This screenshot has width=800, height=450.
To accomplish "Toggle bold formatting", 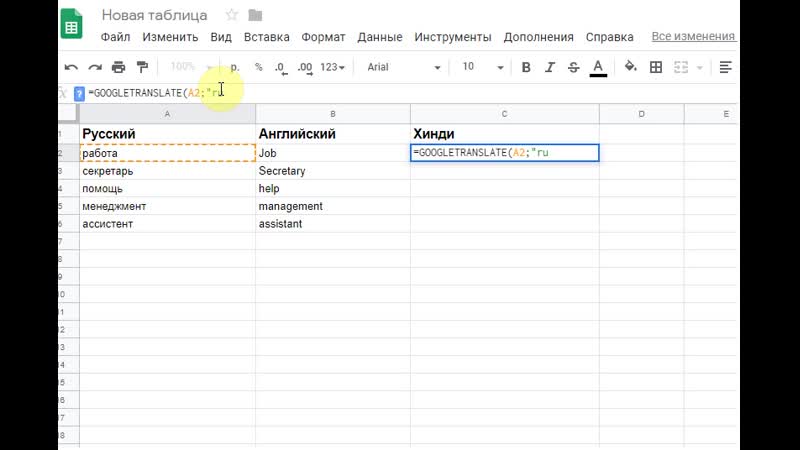I will click(x=526, y=67).
